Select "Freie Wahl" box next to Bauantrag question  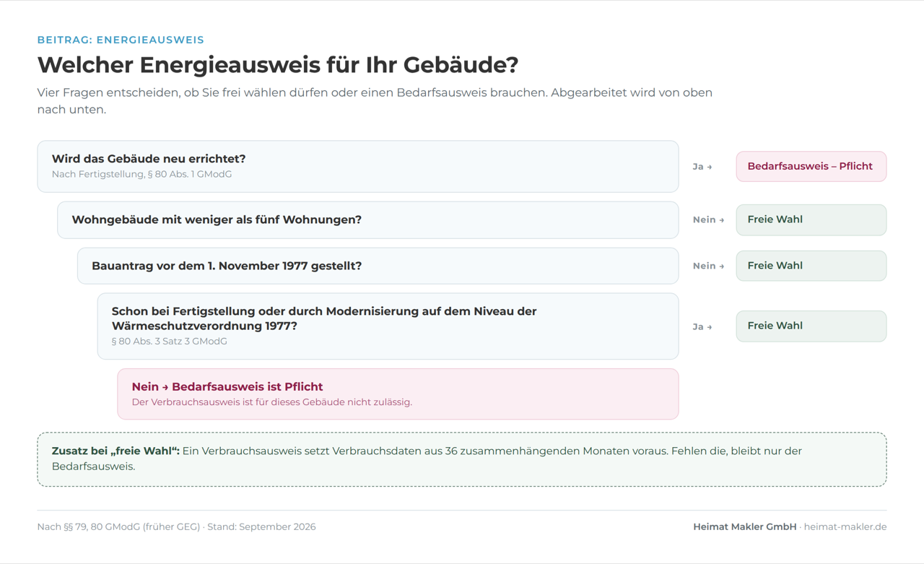[811, 266]
